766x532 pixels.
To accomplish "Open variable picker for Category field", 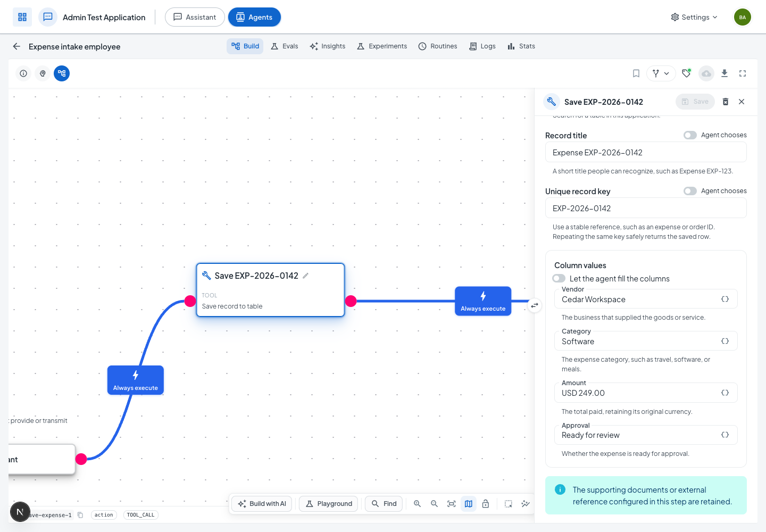I will pyautogui.click(x=725, y=341).
